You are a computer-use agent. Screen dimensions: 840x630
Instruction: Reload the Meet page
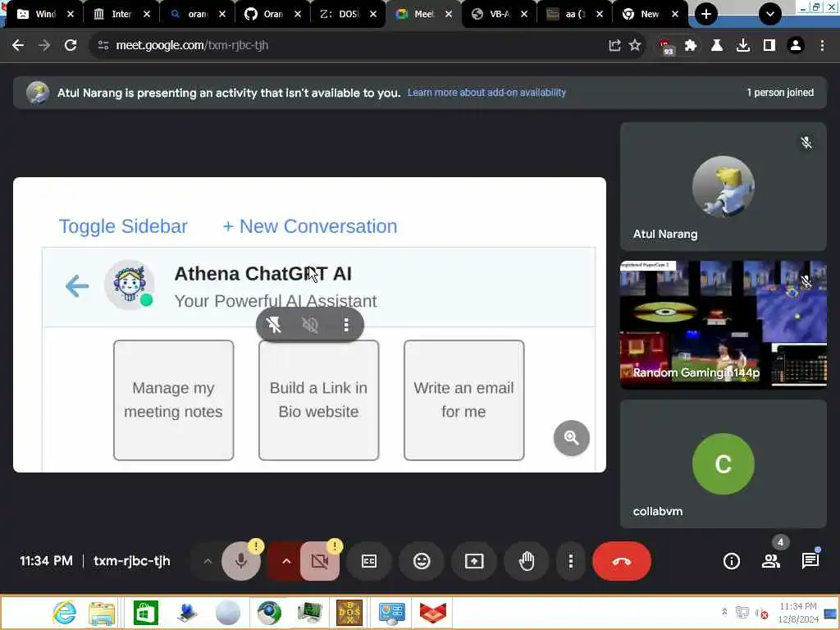click(x=71, y=45)
